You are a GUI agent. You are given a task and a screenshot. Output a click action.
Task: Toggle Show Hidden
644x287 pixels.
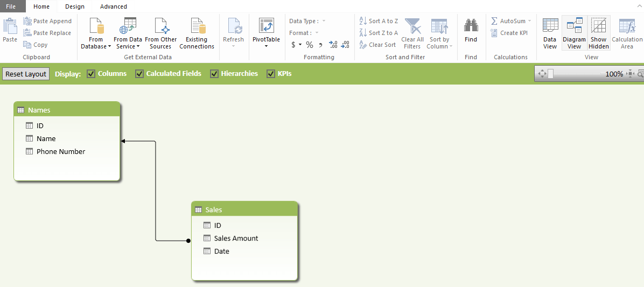pyautogui.click(x=598, y=34)
